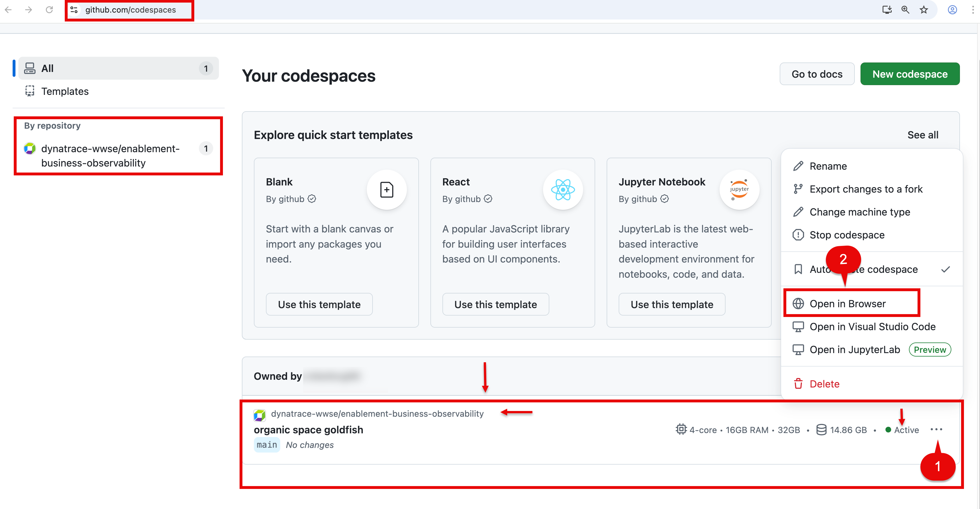The image size is (980, 509).
Task: Use the Blank template
Action: [319, 304]
